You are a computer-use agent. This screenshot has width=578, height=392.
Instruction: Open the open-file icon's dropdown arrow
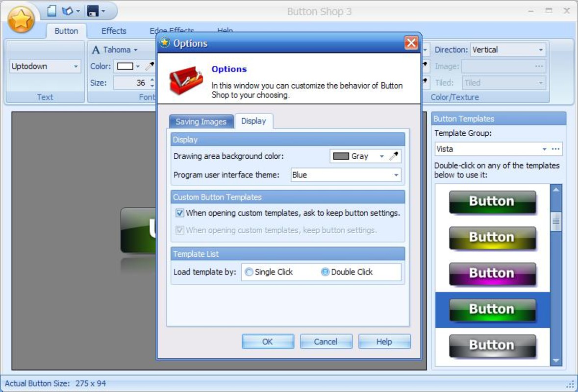point(78,11)
